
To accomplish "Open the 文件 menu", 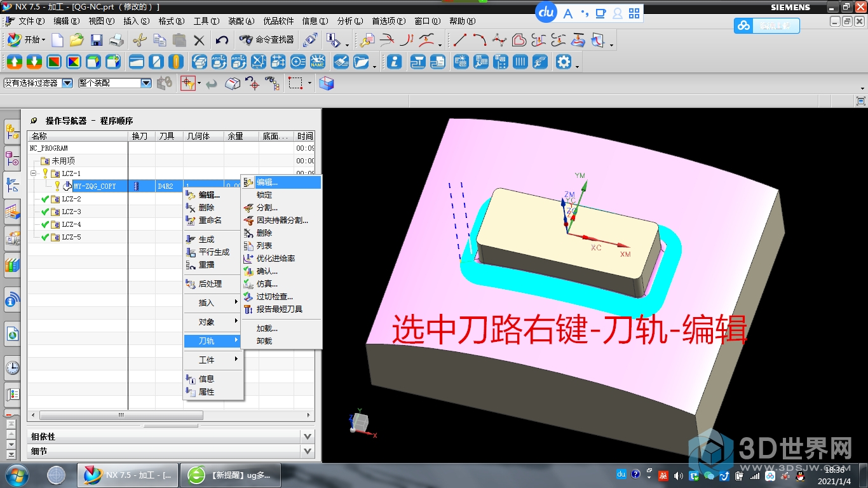I will 31,21.
